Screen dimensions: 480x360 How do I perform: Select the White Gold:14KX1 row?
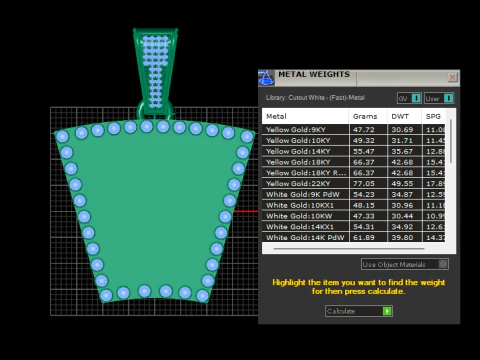click(353, 227)
